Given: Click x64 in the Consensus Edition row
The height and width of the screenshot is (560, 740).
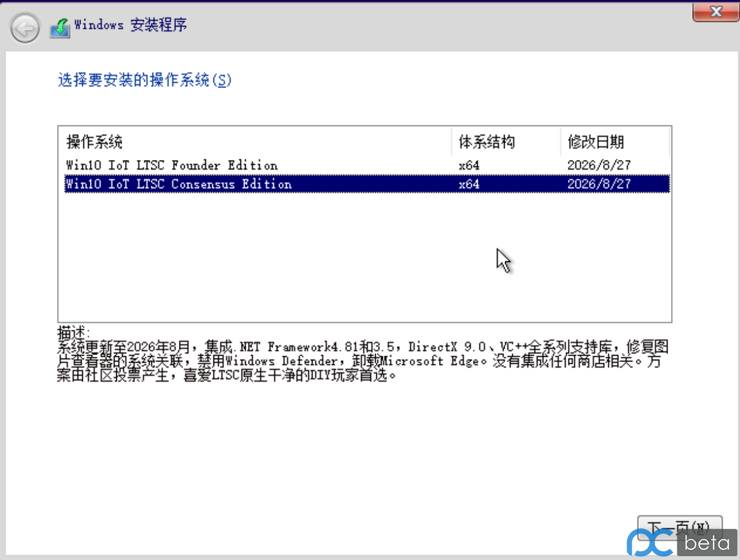Looking at the screenshot, I should click(x=469, y=184).
